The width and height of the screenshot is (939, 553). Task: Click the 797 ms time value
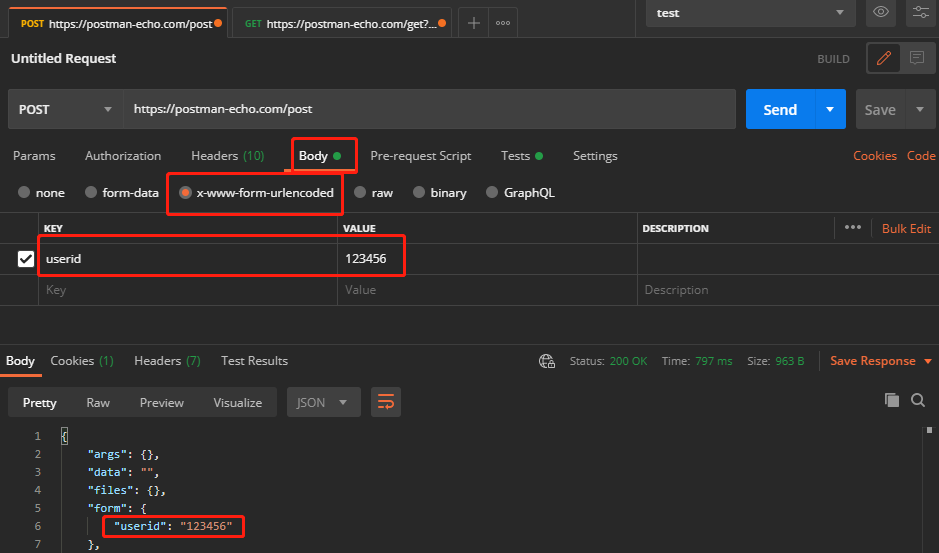(x=713, y=361)
